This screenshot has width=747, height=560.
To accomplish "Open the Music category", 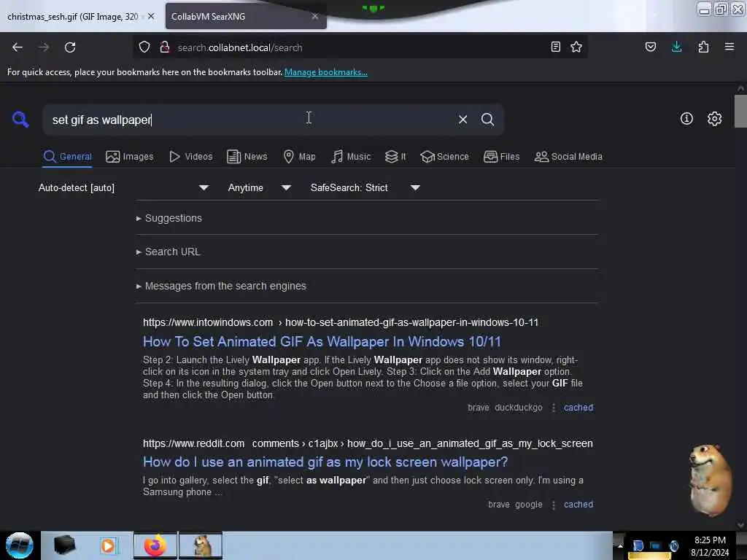I will point(351,157).
